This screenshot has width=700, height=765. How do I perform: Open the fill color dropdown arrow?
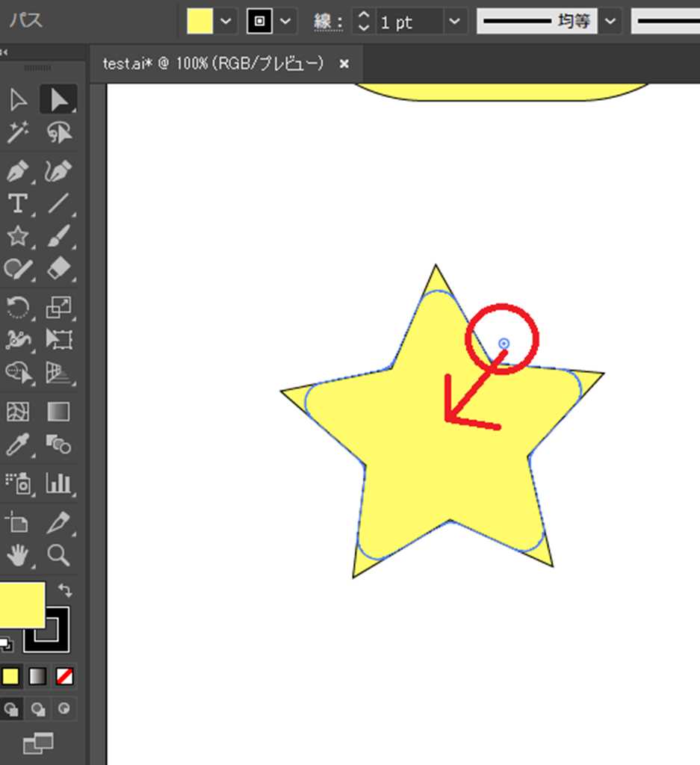[x=226, y=22]
